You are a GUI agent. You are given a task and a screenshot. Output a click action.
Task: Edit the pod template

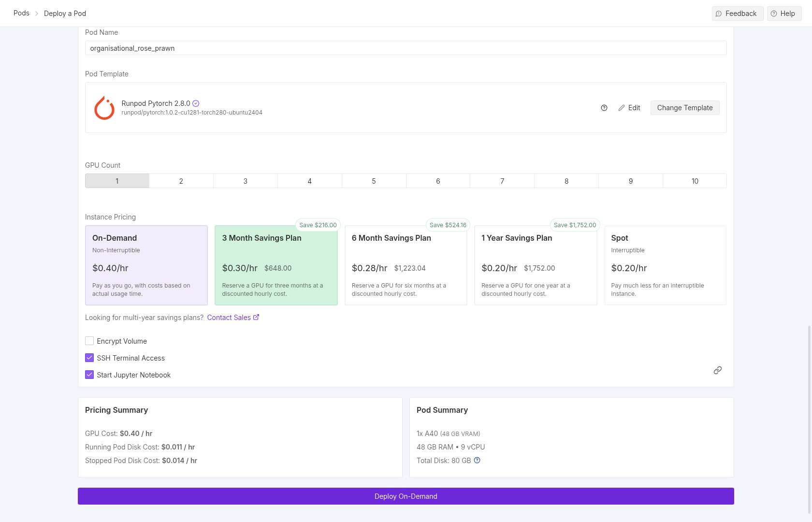[x=629, y=108]
